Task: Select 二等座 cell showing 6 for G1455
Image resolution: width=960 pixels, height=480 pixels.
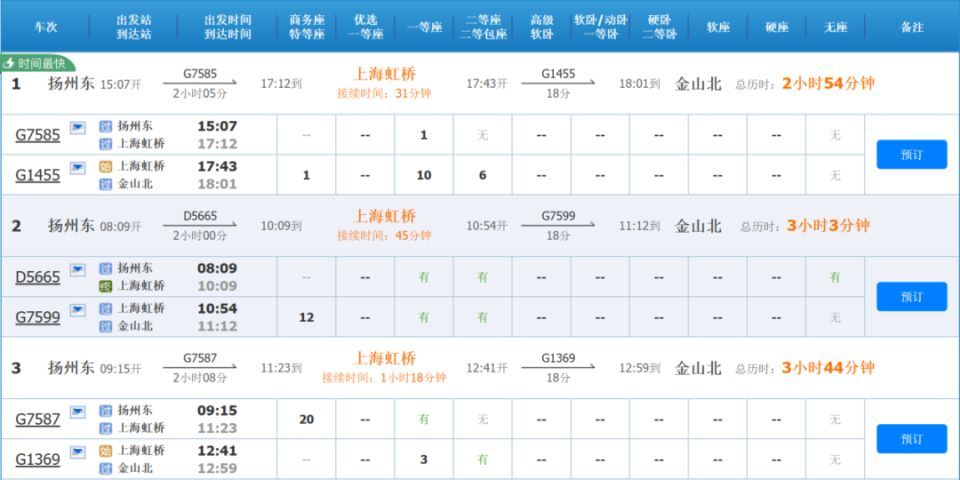Action: (x=482, y=175)
